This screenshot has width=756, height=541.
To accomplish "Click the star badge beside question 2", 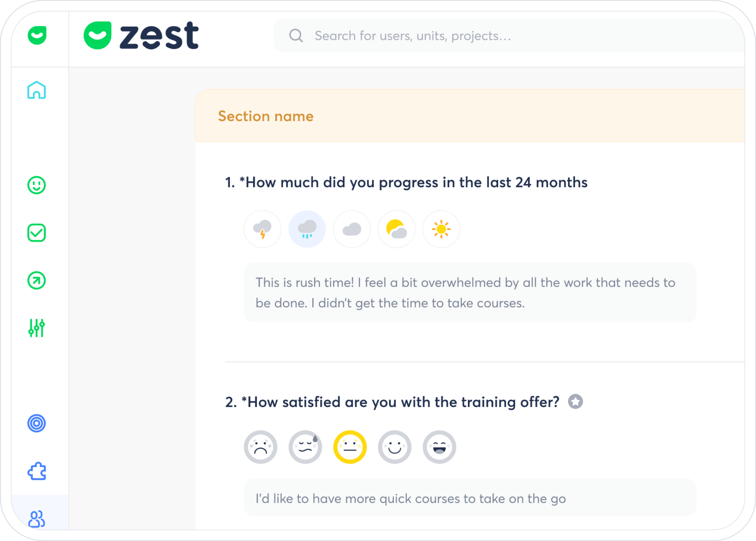I will pos(575,401).
